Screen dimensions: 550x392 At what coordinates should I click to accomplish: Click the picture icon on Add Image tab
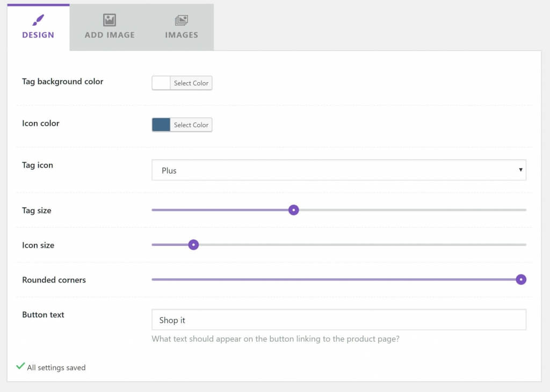109,20
